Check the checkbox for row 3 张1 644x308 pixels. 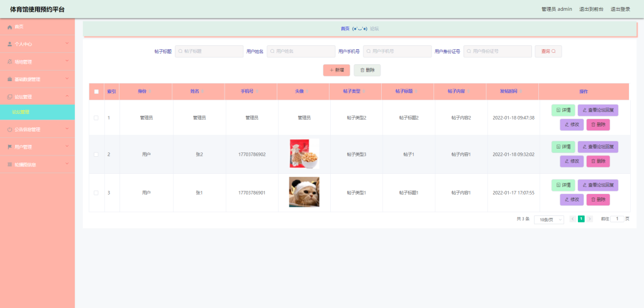coord(96,193)
